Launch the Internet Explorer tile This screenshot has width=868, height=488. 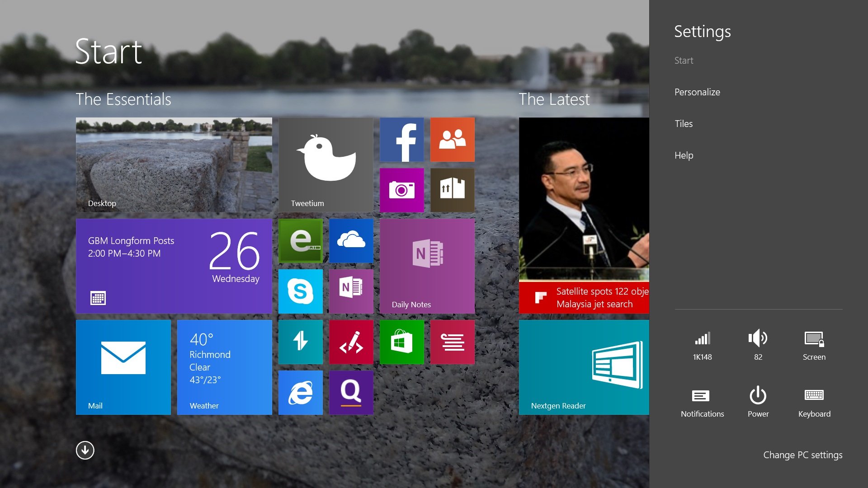tap(301, 393)
